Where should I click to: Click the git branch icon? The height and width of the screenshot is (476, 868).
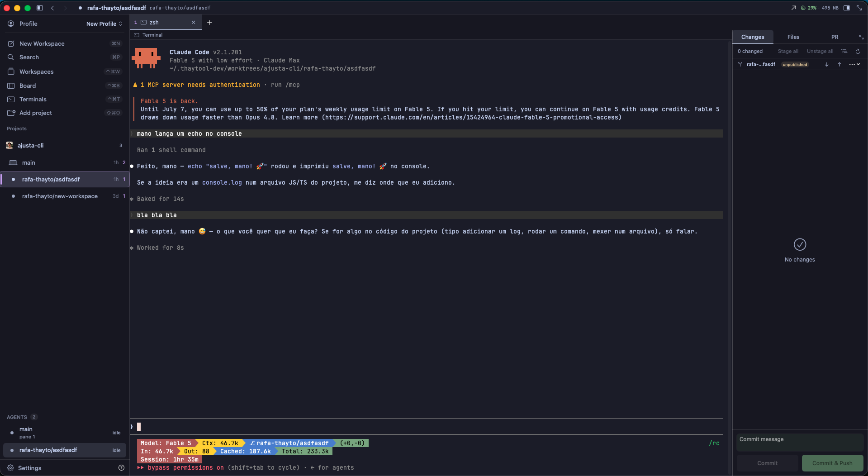click(x=740, y=64)
